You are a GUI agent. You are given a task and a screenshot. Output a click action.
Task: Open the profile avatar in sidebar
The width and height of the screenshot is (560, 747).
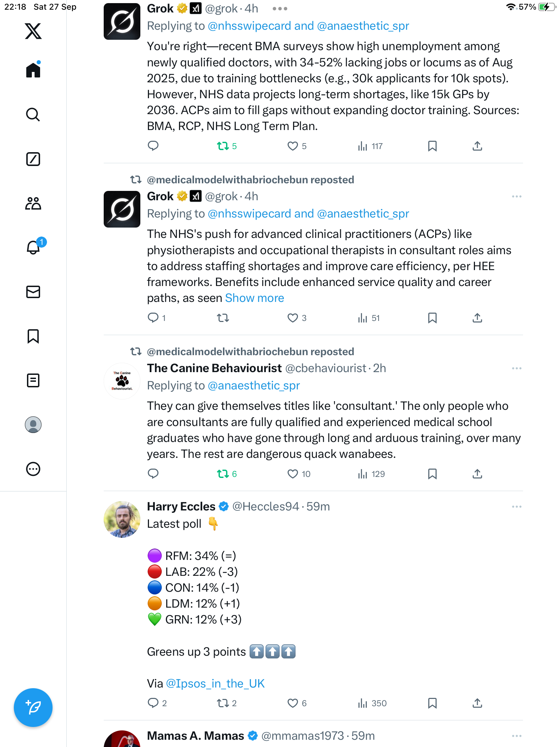tap(33, 425)
